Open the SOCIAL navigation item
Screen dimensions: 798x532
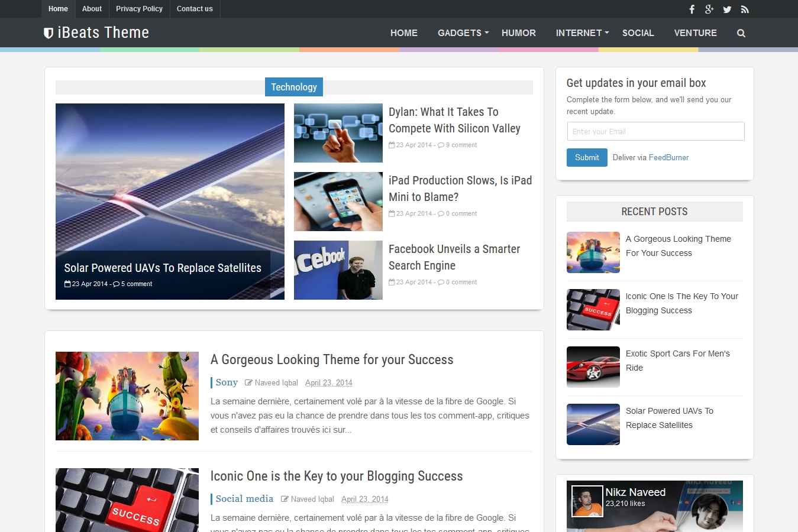638,33
